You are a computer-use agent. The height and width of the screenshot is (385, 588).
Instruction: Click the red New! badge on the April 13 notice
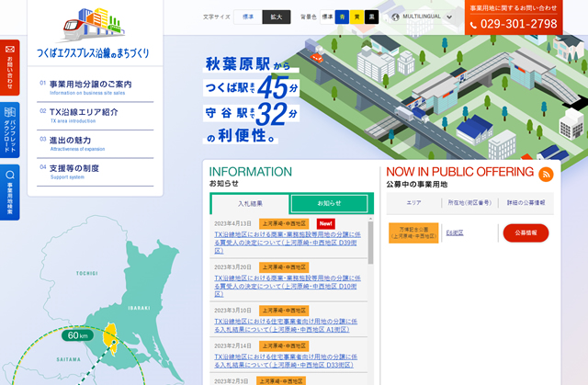click(325, 224)
